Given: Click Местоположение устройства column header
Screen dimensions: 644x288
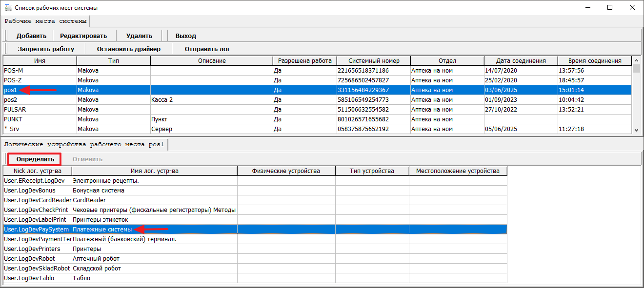Looking at the screenshot, I should click(x=458, y=171).
